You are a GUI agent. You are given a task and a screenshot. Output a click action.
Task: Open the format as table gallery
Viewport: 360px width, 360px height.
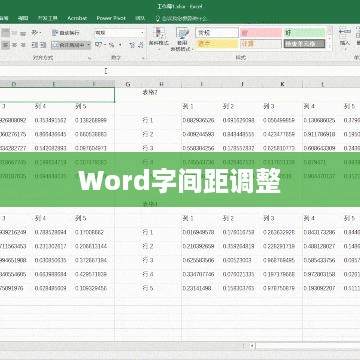182,39
